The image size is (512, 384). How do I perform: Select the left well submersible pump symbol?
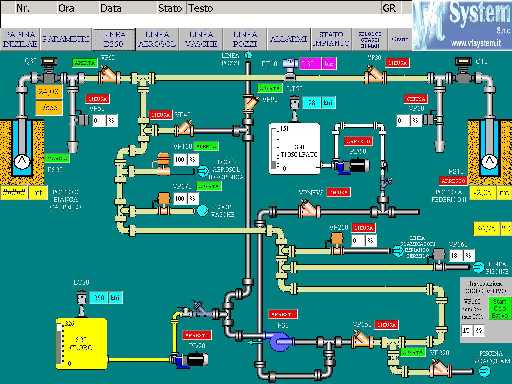tap(22, 162)
